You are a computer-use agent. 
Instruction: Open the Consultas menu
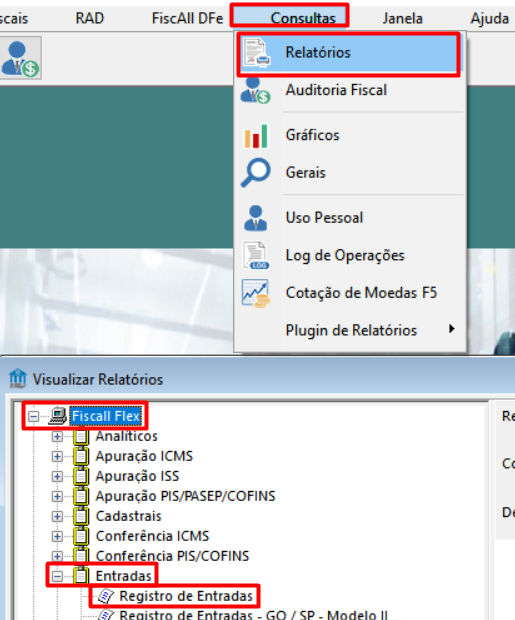point(303,18)
